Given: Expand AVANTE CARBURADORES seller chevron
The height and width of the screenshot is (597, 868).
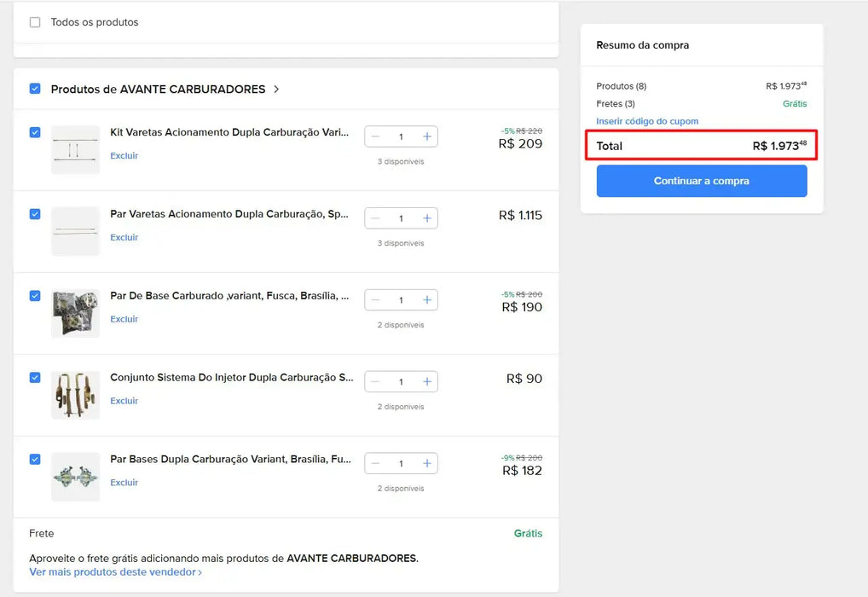Looking at the screenshot, I should (x=276, y=90).
